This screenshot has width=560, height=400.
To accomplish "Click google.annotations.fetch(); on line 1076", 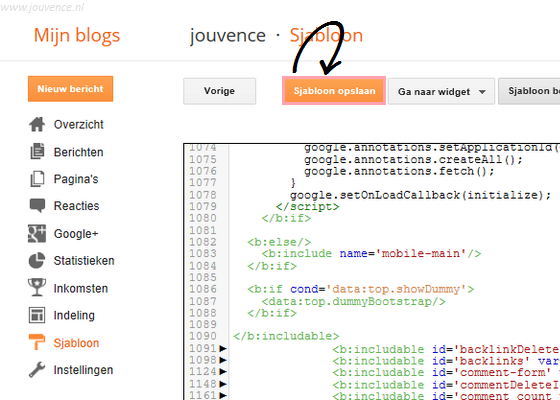I will coord(399,171).
